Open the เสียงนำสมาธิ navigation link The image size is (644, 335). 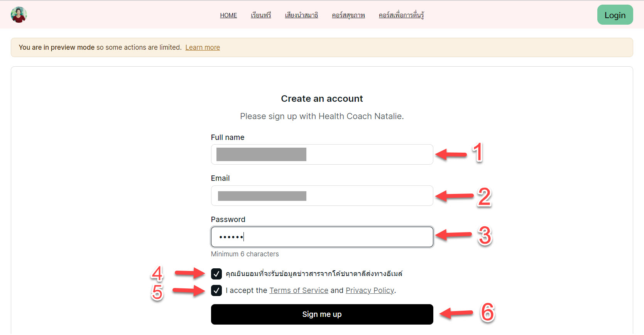[x=301, y=15]
